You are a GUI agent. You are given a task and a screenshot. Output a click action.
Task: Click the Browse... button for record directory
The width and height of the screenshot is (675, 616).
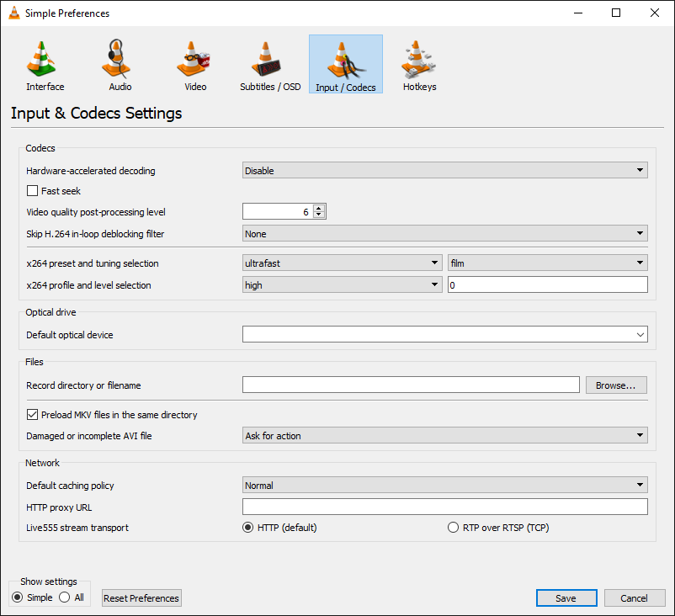[x=616, y=385]
